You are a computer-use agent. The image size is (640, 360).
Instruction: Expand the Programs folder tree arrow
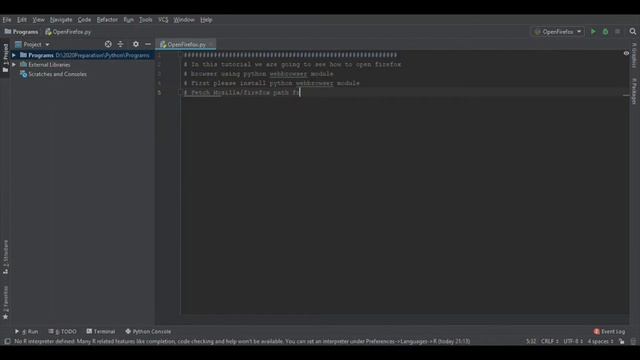coord(14,55)
